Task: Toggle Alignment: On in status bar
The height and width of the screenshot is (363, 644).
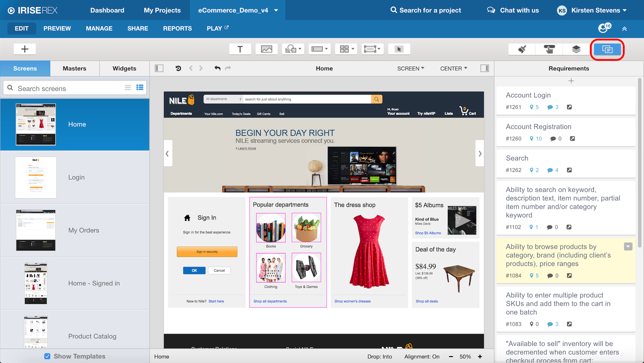Action: [422, 357]
